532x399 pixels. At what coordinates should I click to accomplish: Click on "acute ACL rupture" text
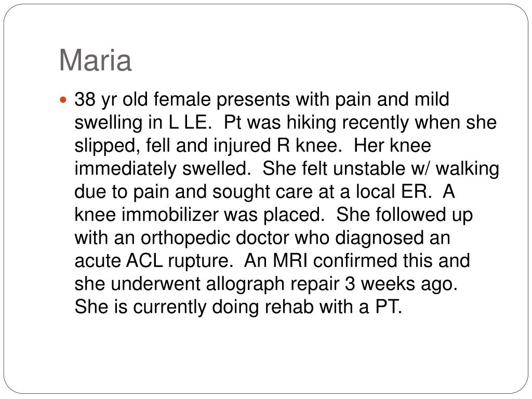pos(152,261)
